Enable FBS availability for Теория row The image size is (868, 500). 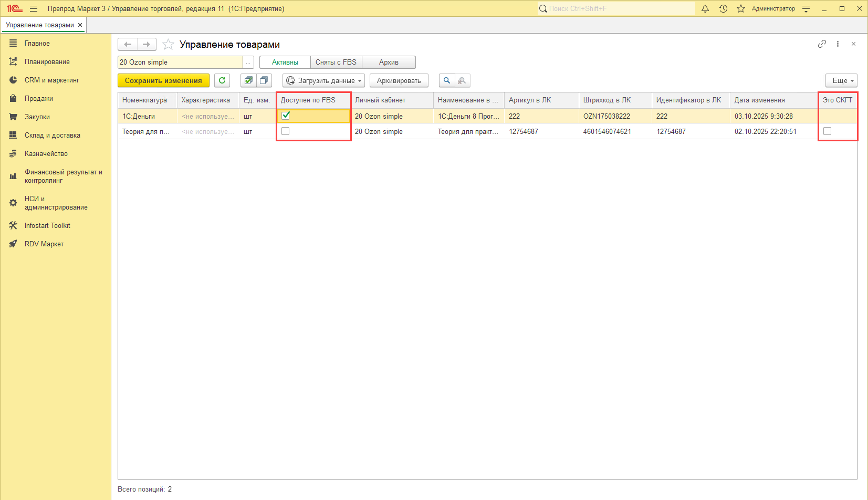[286, 131]
